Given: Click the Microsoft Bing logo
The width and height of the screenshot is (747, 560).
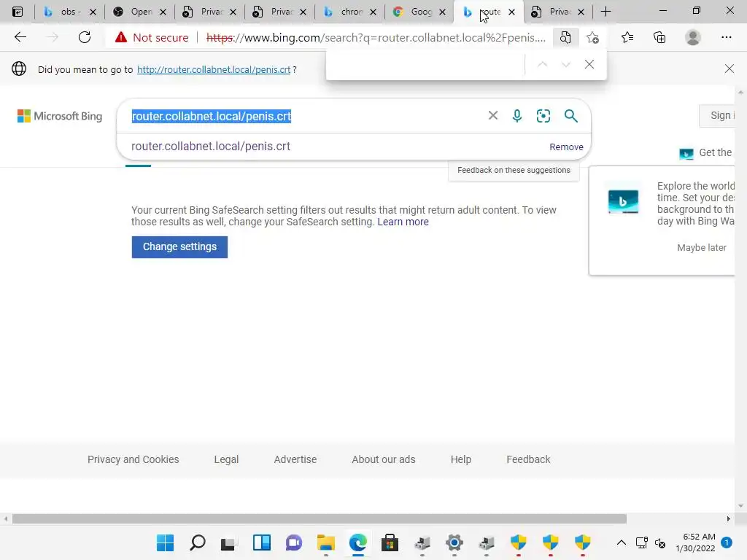Looking at the screenshot, I should 60,116.
